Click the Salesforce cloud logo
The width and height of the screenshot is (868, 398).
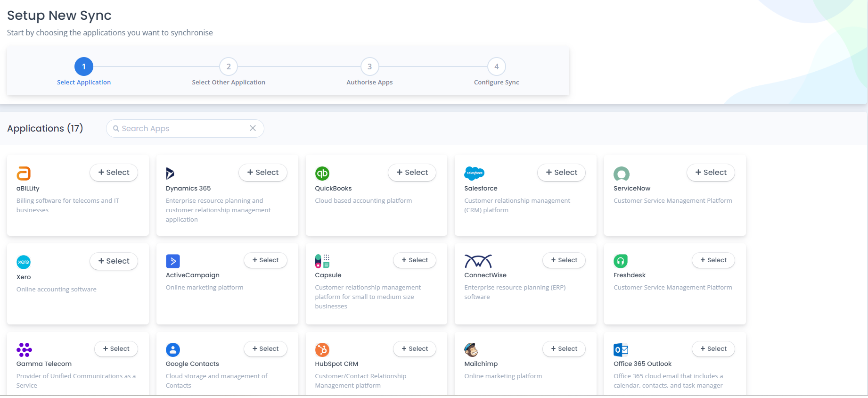[x=474, y=173]
